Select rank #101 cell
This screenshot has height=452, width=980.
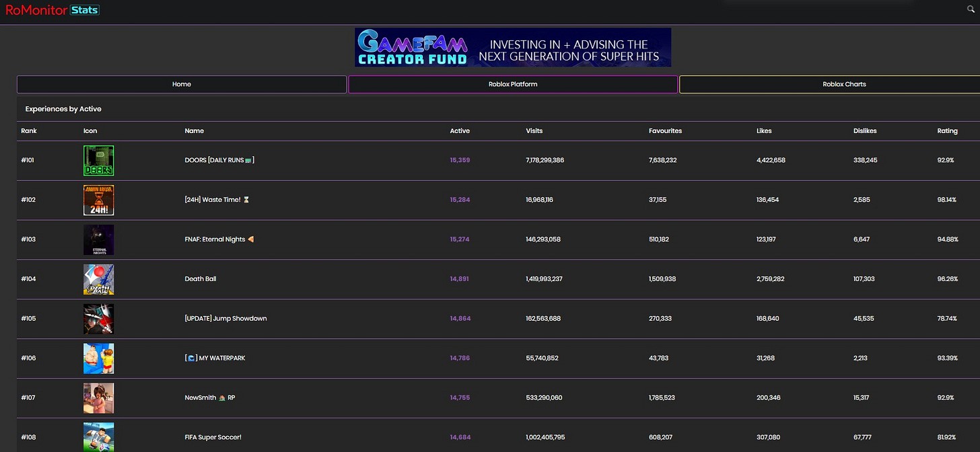28,160
